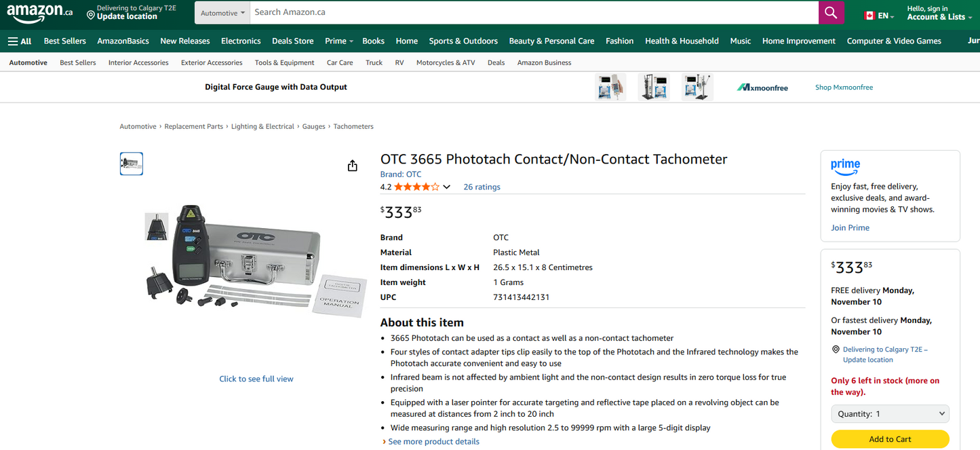Open the Quantity dropdown

click(x=890, y=413)
